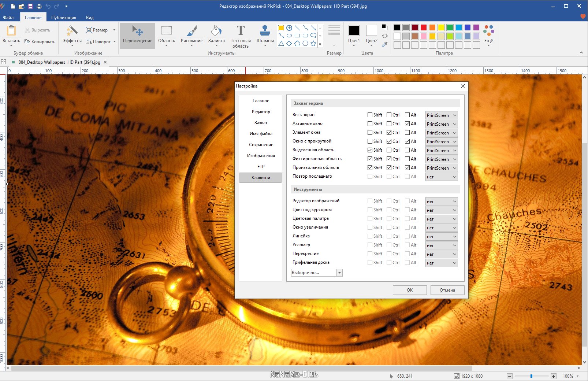Click the Fill (Заливка) bucket tool

[x=216, y=36]
